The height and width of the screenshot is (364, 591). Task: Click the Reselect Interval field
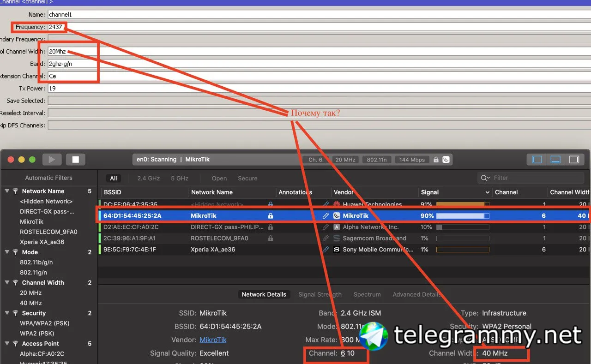pyautogui.click(x=319, y=113)
